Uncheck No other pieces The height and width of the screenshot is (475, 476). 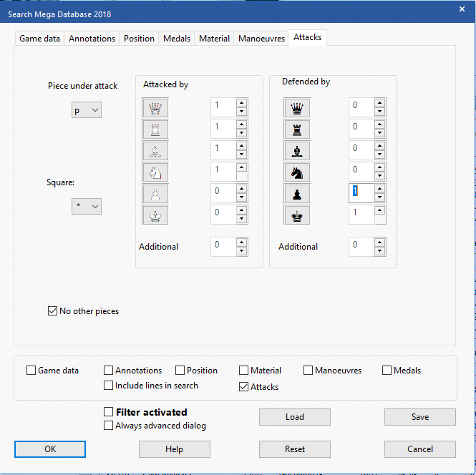click(52, 311)
